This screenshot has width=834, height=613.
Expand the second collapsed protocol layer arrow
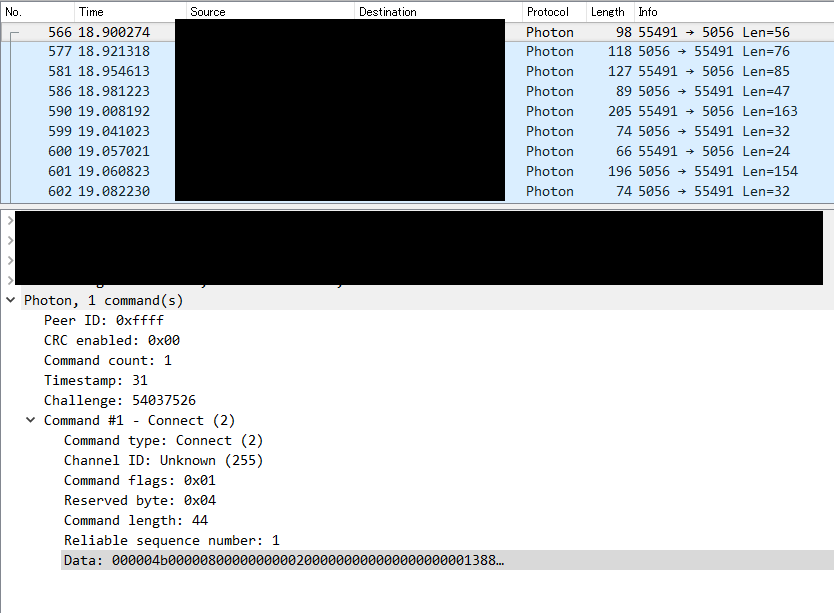pos(10,241)
